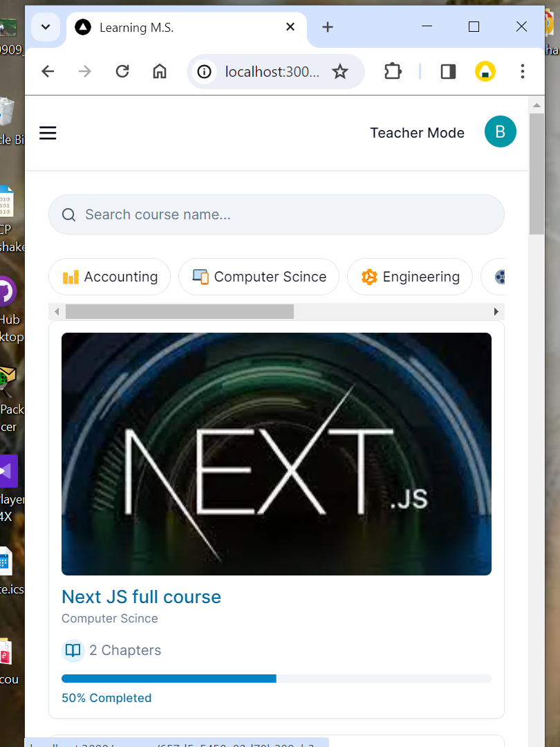560x747 pixels.
Task: Click the 2 Chapters label
Action: click(x=125, y=650)
